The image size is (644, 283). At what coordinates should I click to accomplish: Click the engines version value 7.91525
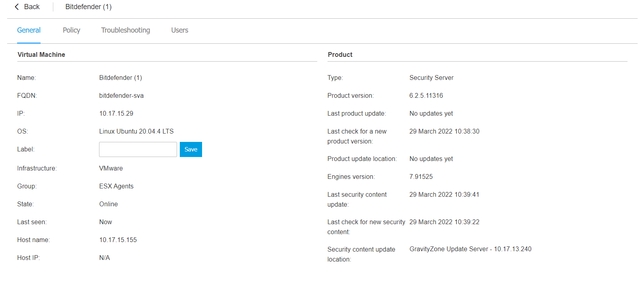click(421, 177)
